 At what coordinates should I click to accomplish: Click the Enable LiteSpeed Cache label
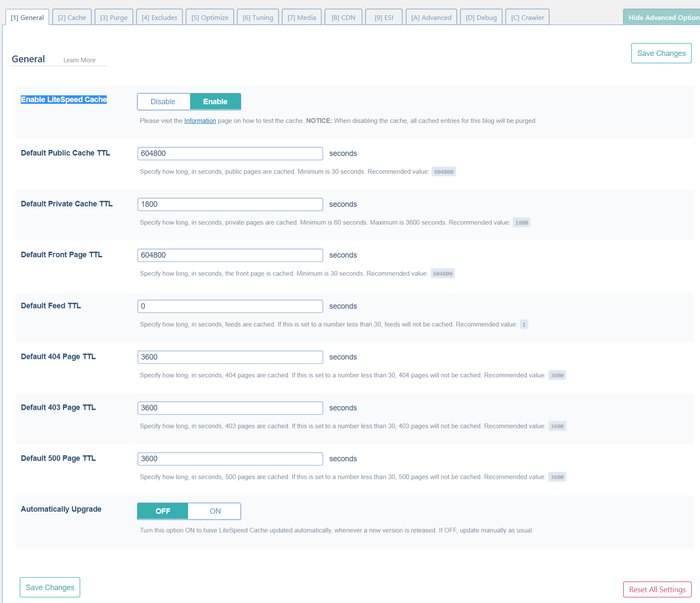pyautogui.click(x=64, y=100)
